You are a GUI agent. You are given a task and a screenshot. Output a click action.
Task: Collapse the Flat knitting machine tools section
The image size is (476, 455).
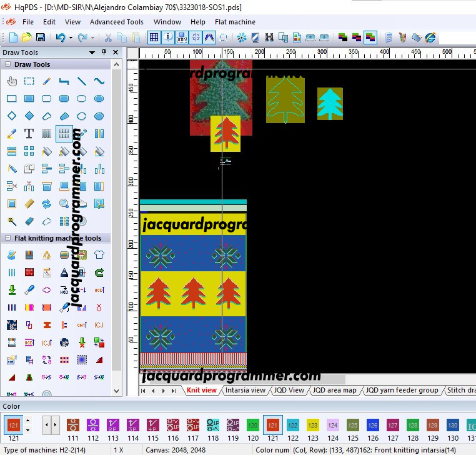pyautogui.click(x=8, y=238)
